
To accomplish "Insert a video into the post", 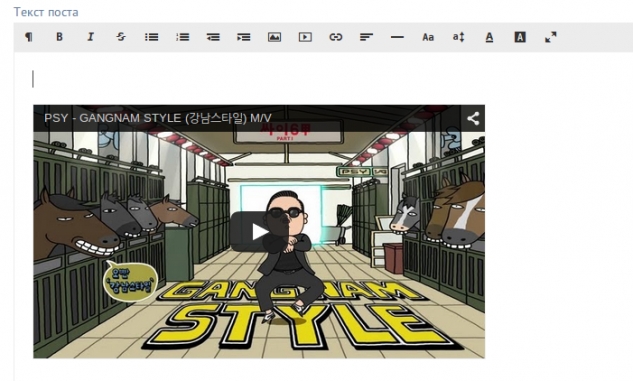I will pyautogui.click(x=305, y=37).
